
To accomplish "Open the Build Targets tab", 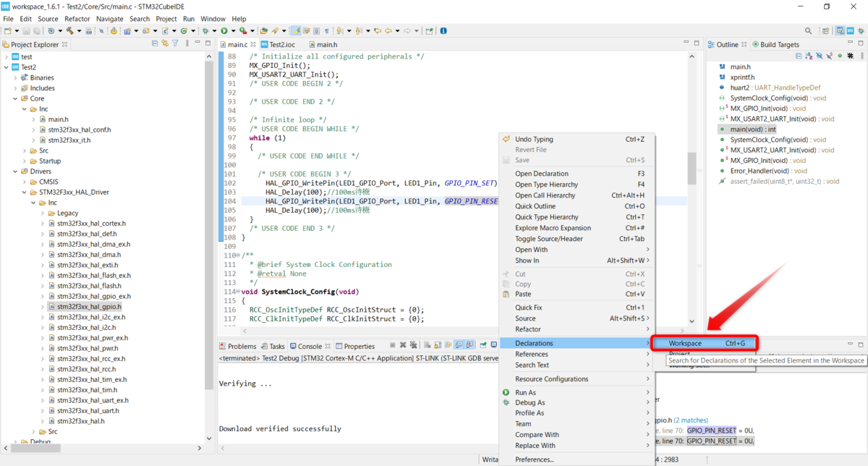I will (775, 45).
